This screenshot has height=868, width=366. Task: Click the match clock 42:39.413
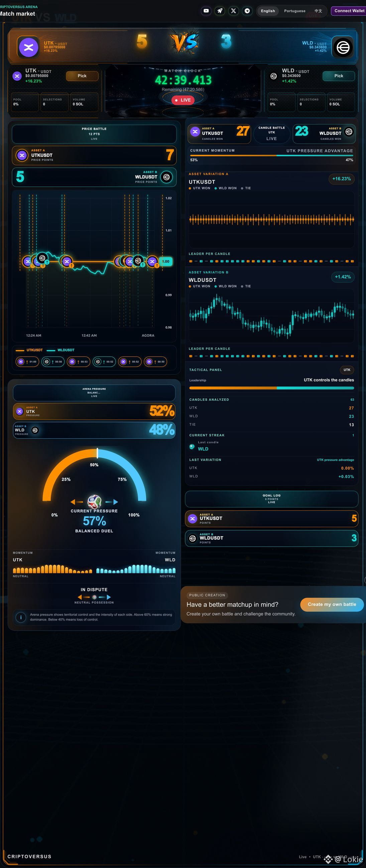[183, 80]
